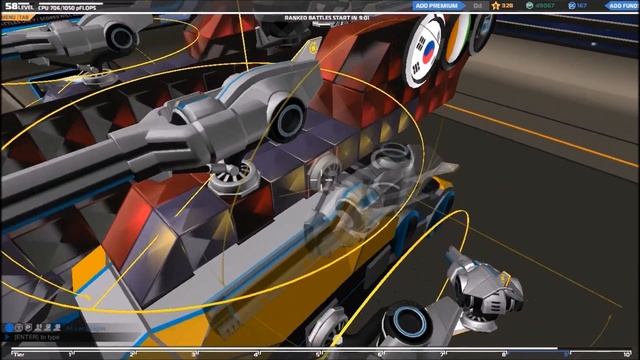
Task: Click tier marker 3 on progress bar
Action: [195, 353]
